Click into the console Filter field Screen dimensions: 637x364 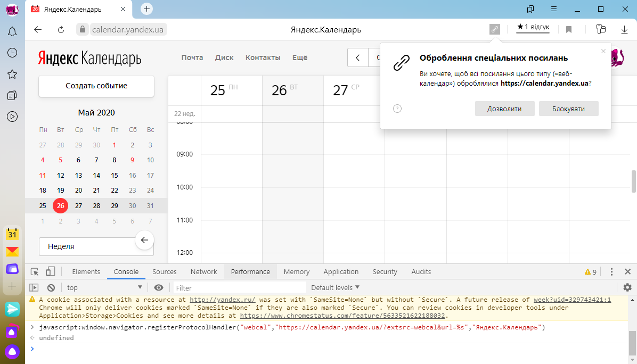coord(240,288)
